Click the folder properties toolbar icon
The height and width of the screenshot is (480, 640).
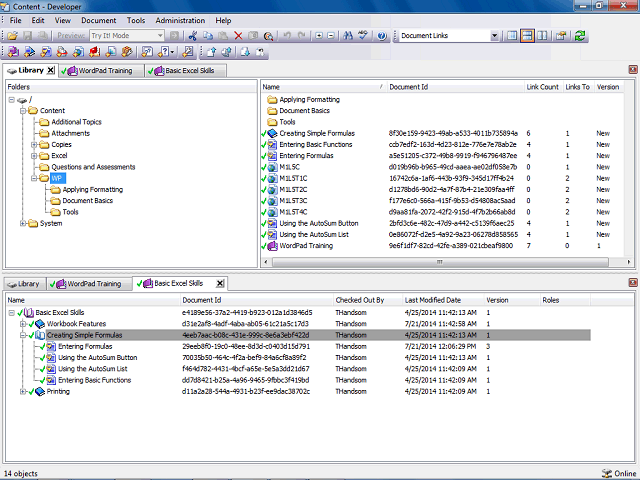coord(561,36)
